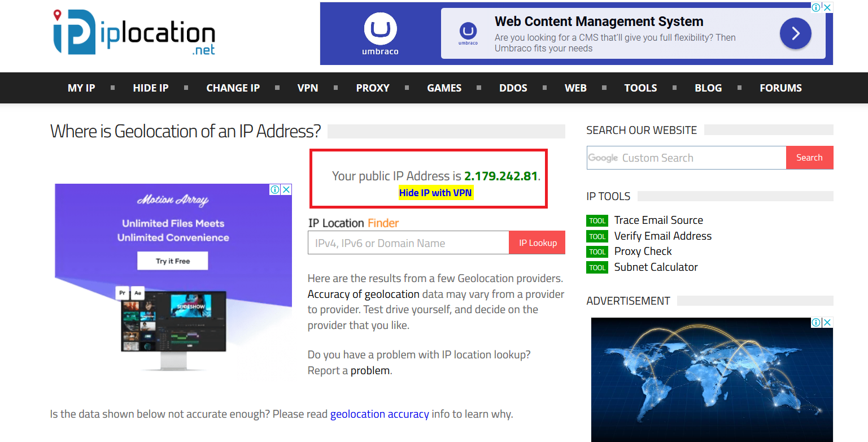This screenshot has height=442, width=868.
Task: Click the Try it Free ad button
Action: (173, 261)
